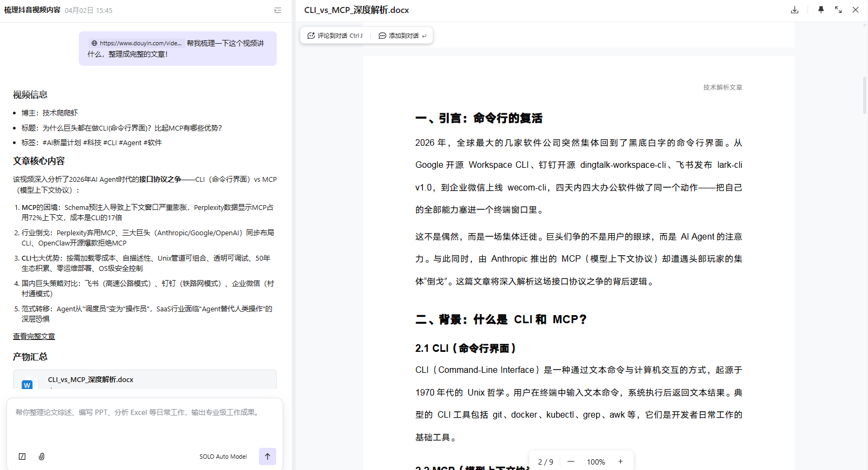
Task: Open the douyin.com video link
Action: click(x=136, y=43)
